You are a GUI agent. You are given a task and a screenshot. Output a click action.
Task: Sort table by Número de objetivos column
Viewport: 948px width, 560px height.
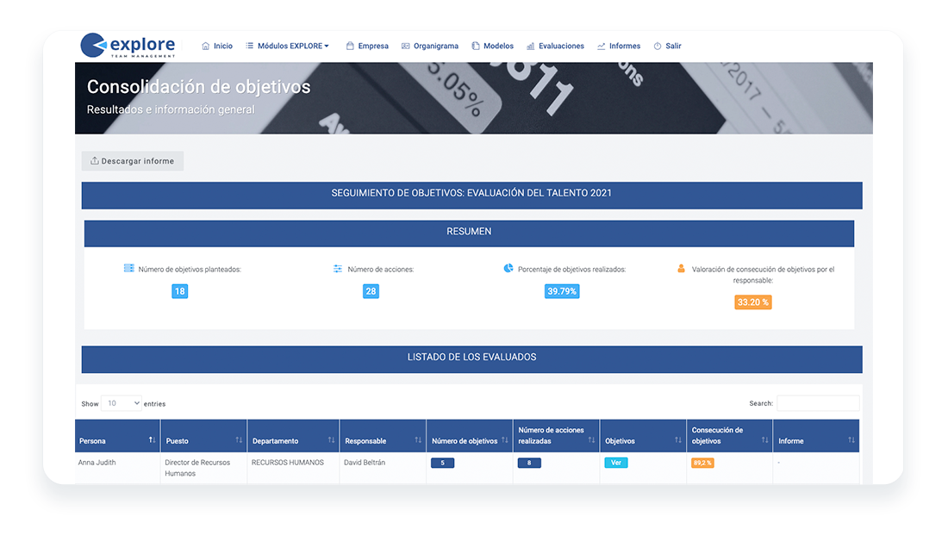tap(469, 436)
